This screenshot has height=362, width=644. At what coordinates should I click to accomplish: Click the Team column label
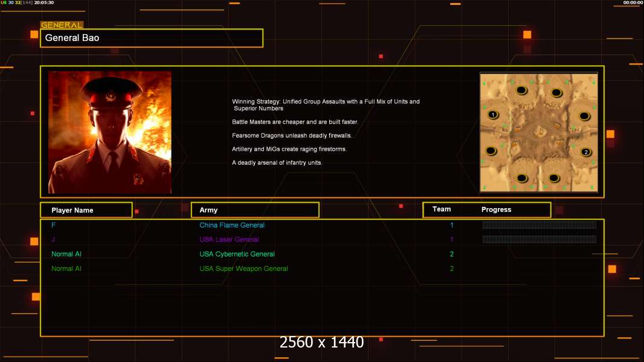pos(442,209)
